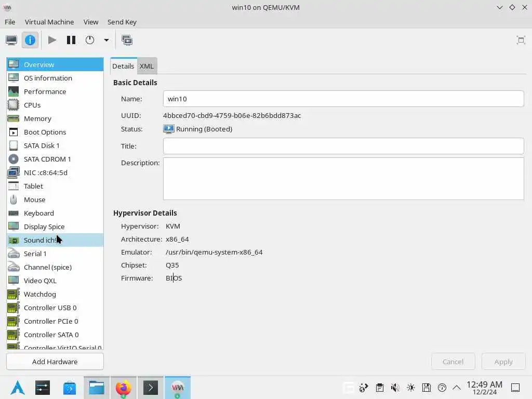This screenshot has height=399, width=532.
Task: Open the application launcher in taskbar
Action: pos(17,388)
